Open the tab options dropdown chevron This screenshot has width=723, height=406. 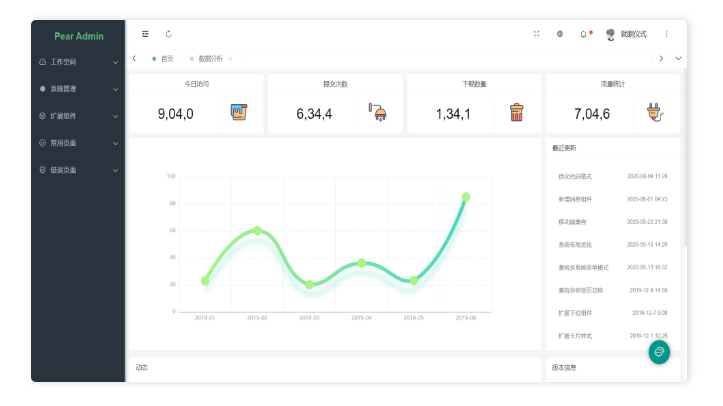coord(679,59)
